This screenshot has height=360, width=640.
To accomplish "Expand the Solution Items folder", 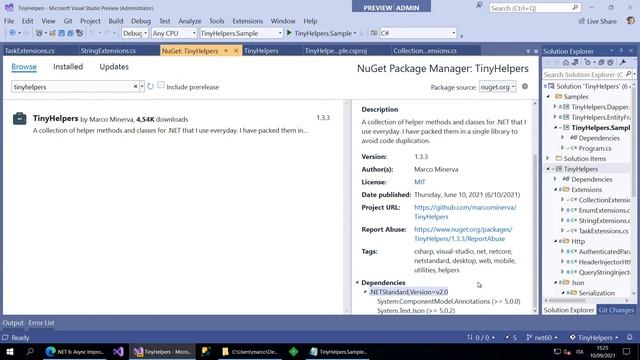I will click(548, 158).
